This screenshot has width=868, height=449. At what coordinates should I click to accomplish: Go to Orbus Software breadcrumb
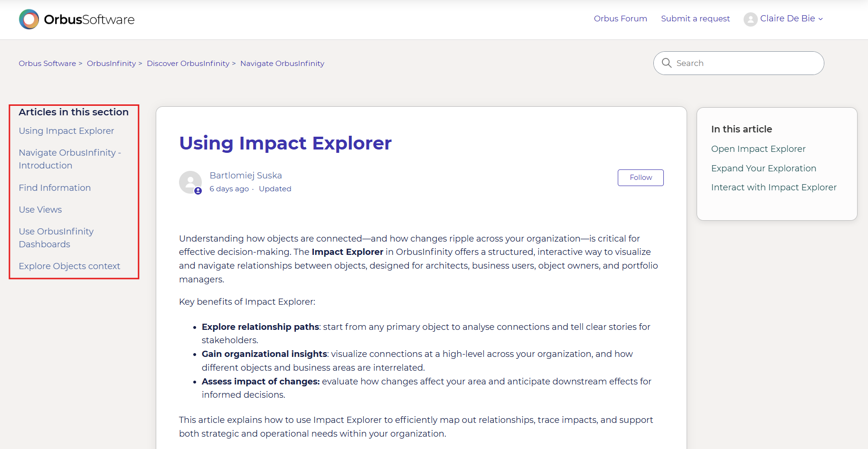(x=47, y=64)
